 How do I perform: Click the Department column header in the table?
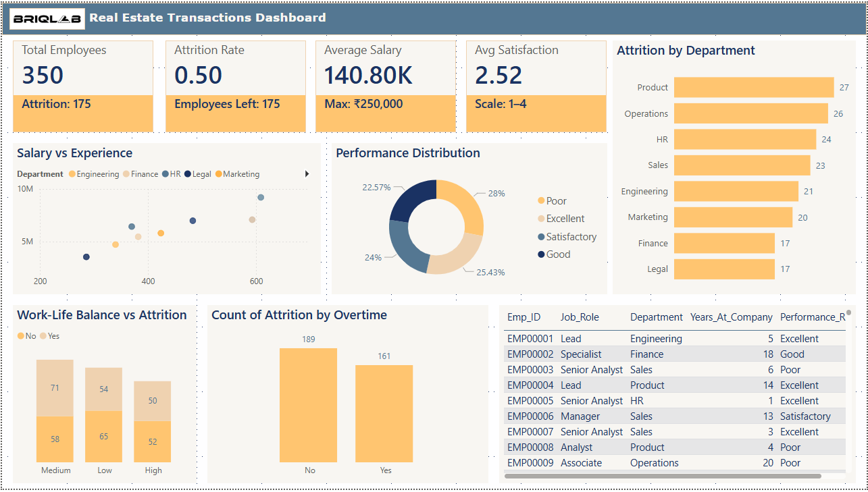(656, 317)
